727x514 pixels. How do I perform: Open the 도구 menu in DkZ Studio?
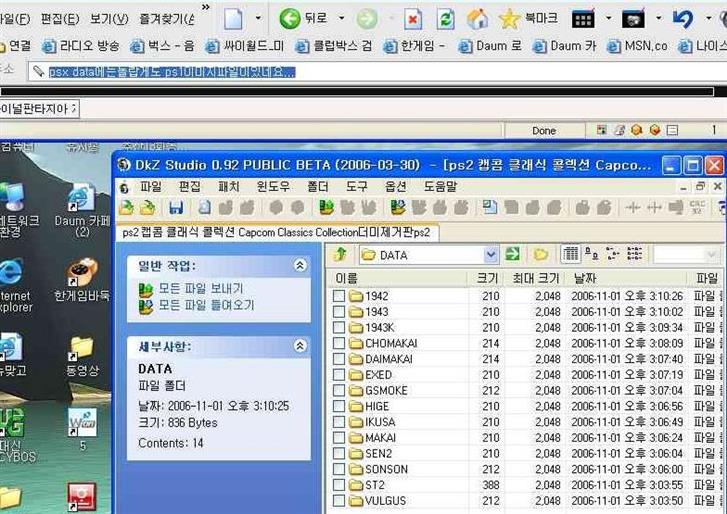coord(357,187)
